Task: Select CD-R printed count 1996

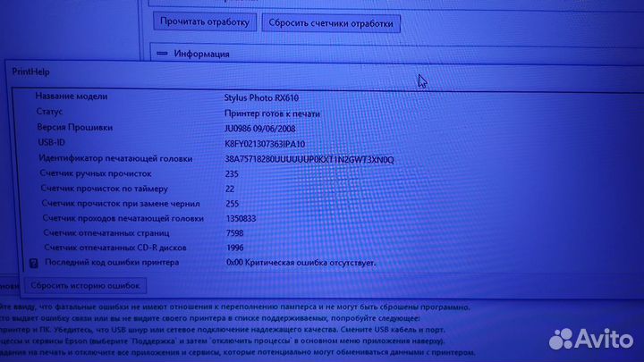Action: point(235,248)
